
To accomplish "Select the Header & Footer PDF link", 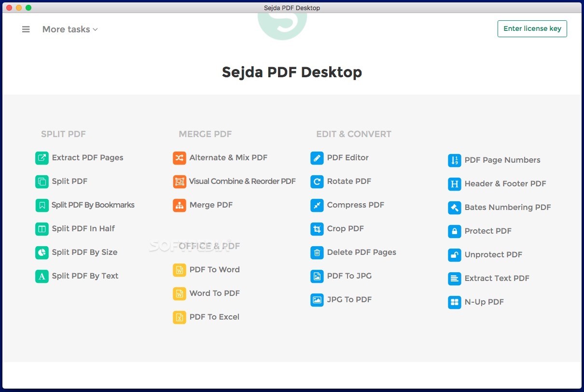I will point(505,184).
